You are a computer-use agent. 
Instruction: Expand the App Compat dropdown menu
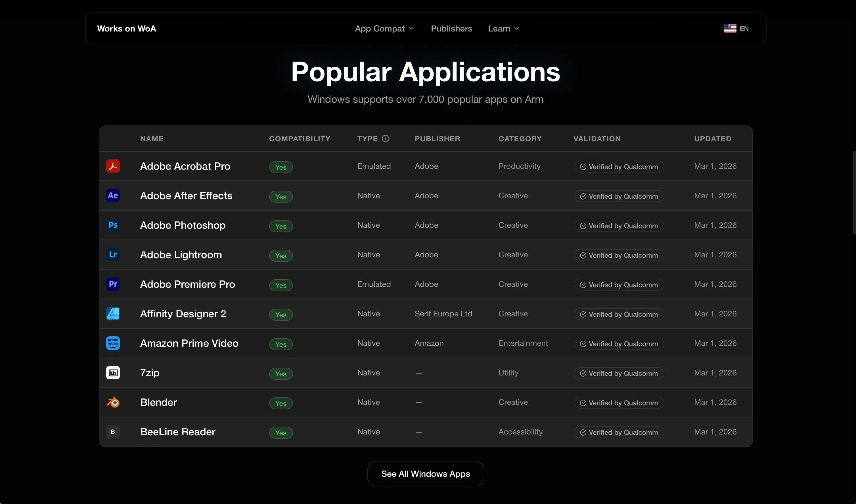(384, 29)
